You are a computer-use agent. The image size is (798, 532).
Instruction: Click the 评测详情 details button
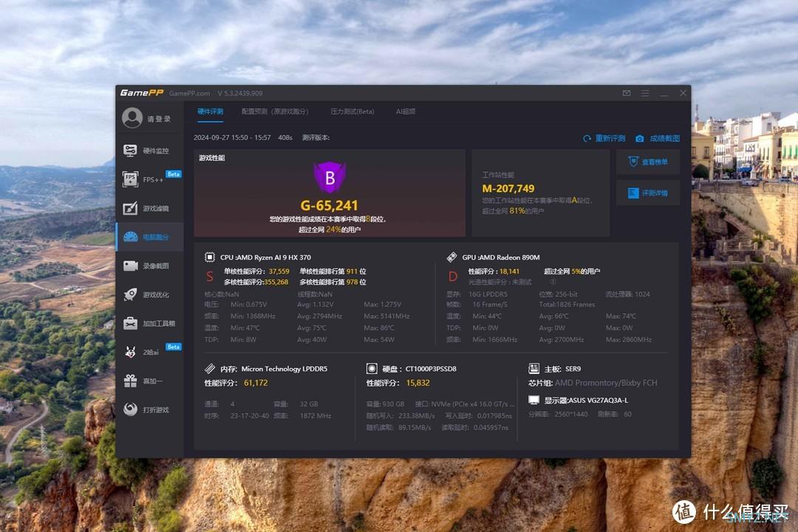coord(648,193)
